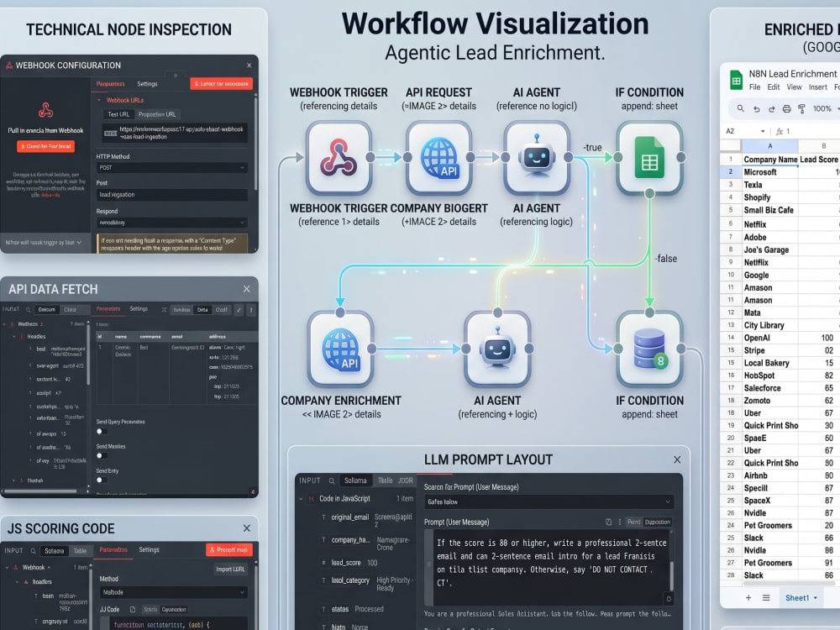840x630 pixels.
Task: Click the Import cURL button
Action: [x=230, y=569]
